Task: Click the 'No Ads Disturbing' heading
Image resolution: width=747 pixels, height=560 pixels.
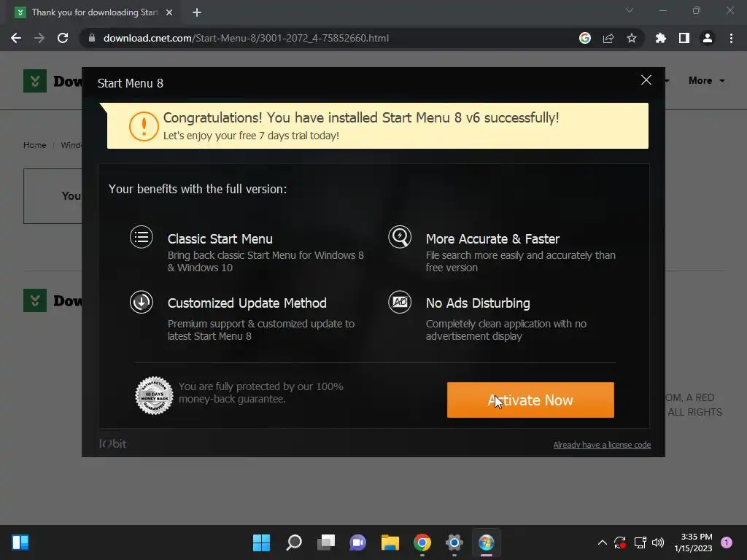Action: pos(478,303)
